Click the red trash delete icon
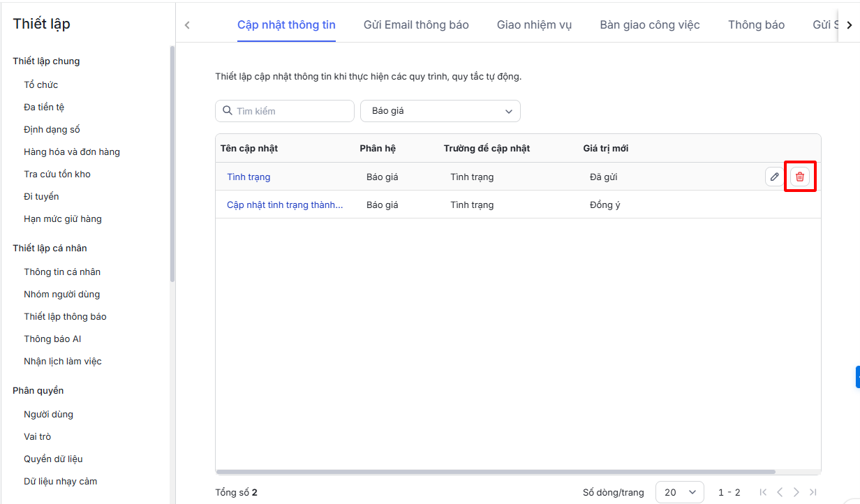 [800, 177]
